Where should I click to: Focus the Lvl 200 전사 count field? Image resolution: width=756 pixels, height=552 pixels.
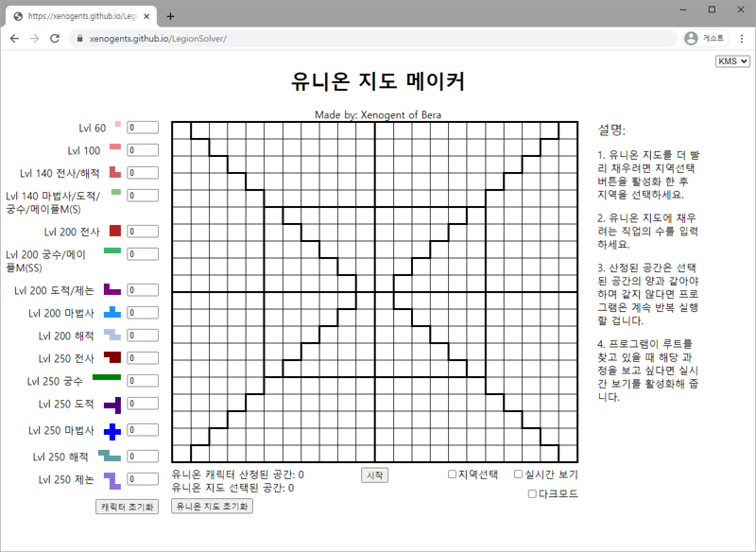(143, 232)
